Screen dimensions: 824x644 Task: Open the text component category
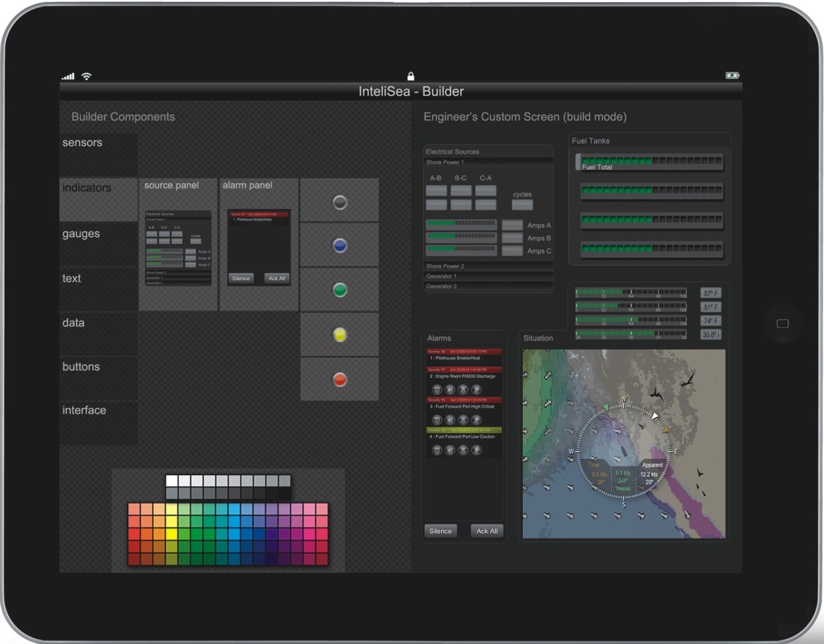pos(98,289)
